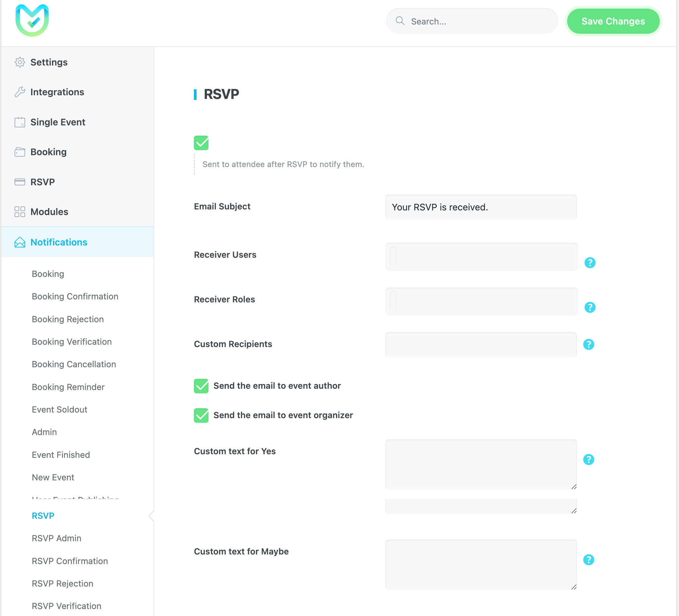Select Booking Confirmation in notifications submenu

(x=75, y=296)
